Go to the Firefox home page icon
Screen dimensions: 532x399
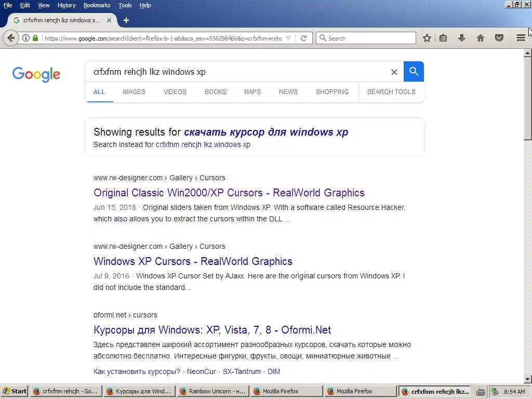[x=481, y=38]
